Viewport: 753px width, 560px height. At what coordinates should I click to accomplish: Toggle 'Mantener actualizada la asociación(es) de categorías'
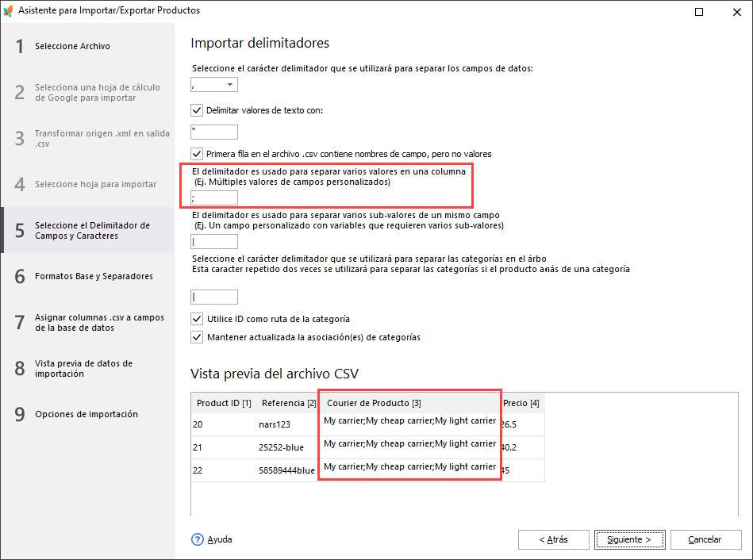pos(197,337)
